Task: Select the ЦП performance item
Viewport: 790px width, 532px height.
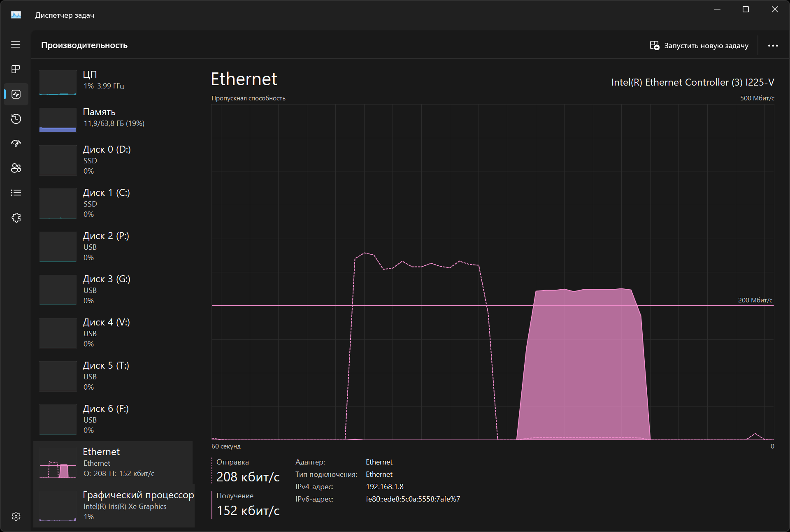Action: (113, 81)
